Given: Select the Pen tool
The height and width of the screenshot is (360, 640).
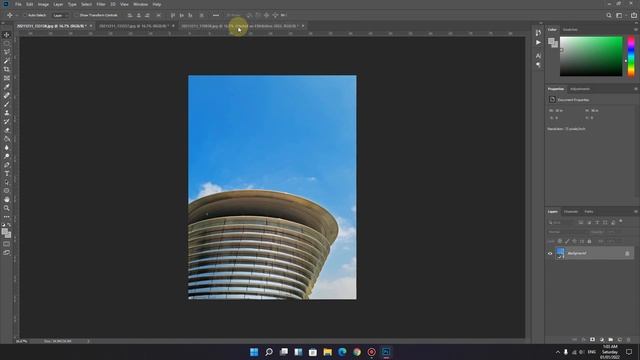Looking at the screenshot, I should (x=7, y=165).
